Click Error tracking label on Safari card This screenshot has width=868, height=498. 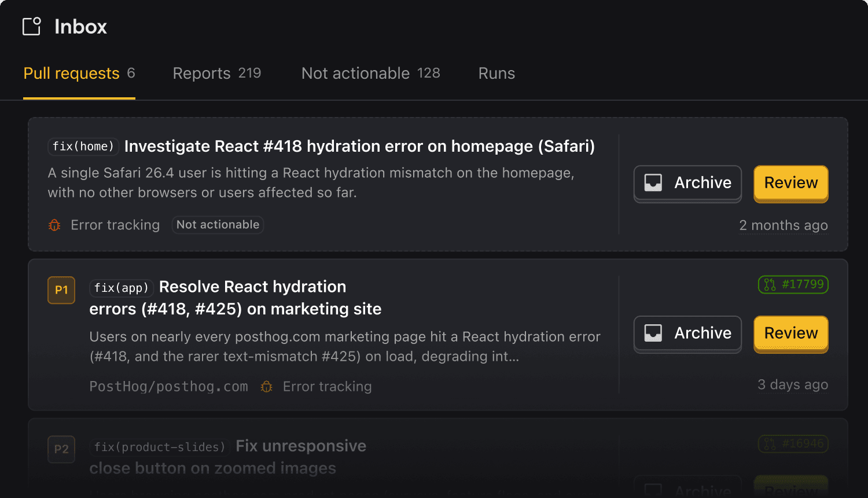coord(115,225)
